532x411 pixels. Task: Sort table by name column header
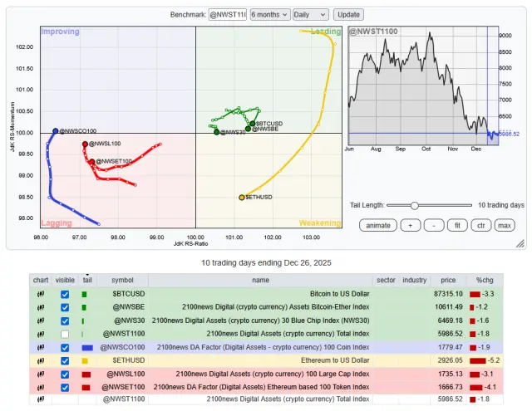click(x=260, y=280)
